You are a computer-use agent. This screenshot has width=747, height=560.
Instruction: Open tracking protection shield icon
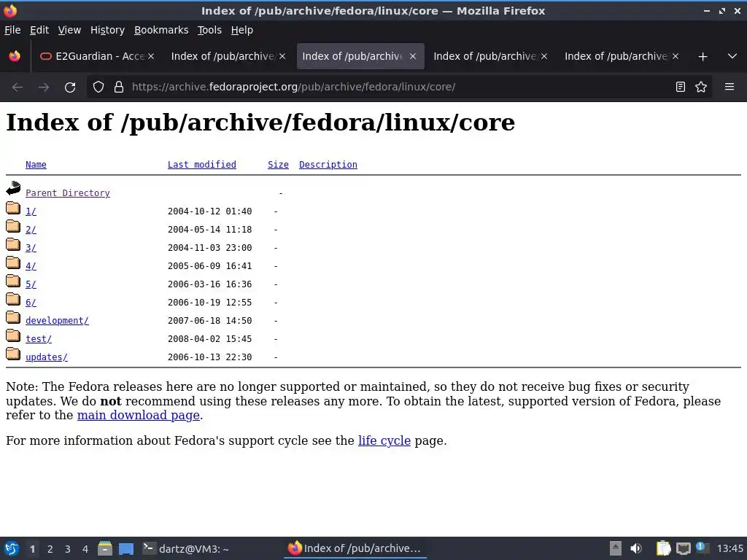coord(98,87)
